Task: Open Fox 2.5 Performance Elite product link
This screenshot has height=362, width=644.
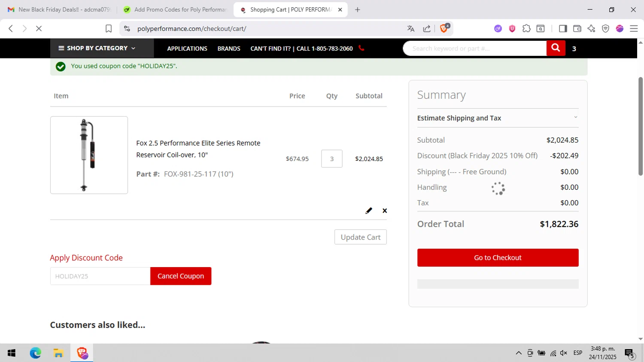Action: coord(198,149)
